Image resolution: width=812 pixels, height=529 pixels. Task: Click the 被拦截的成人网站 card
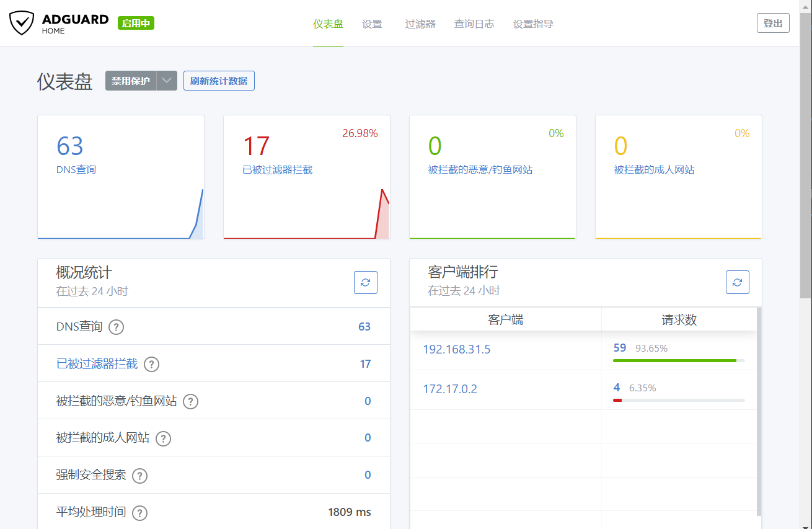[679, 177]
